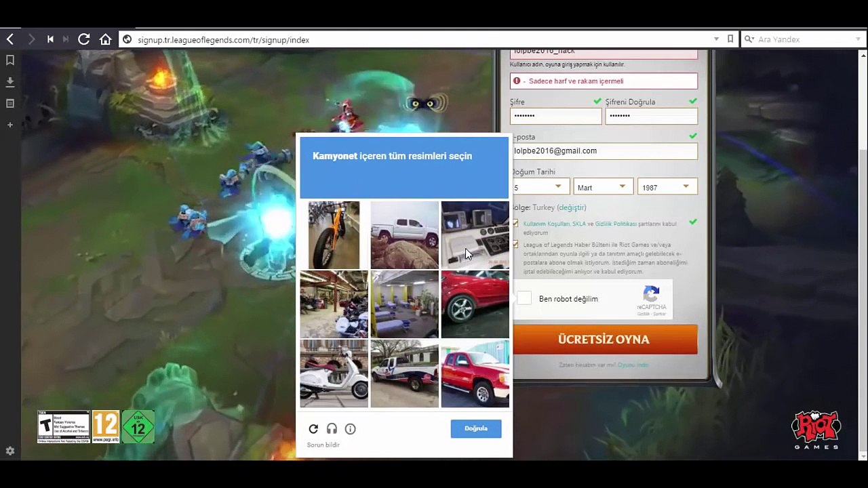
Task: Select the red pickup truck captcha tile
Action: click(x=475, y=374)
